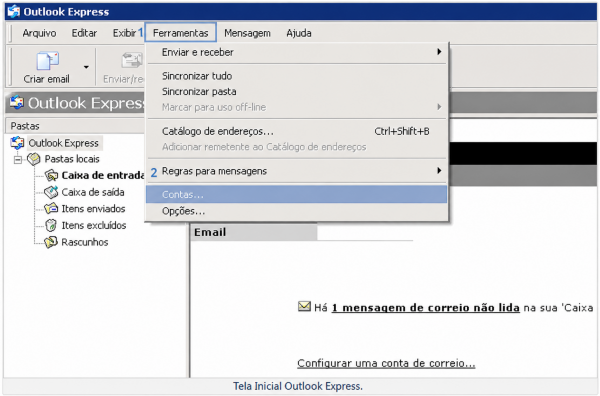Open the Exibir menu
600x396 pixels.
click(125, 33)
